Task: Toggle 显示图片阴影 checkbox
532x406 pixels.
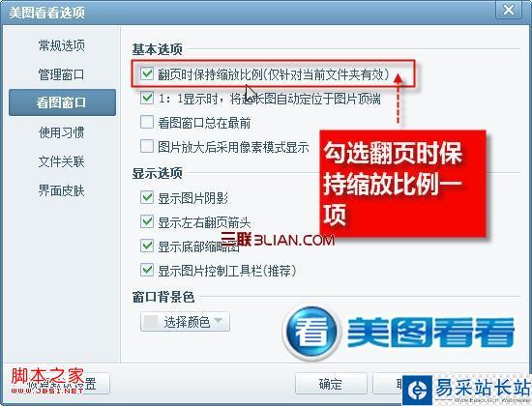Action: pos(147,197)
